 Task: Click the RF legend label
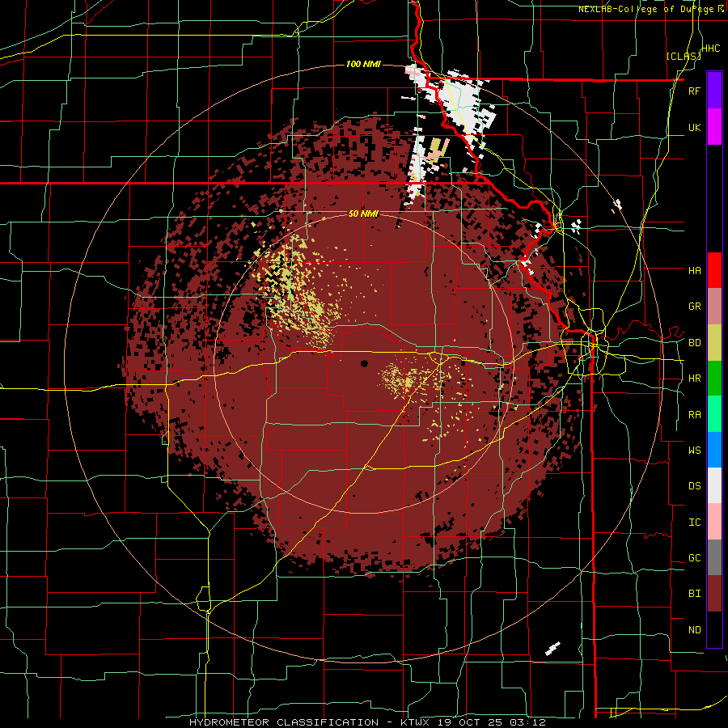[x=694, y=91]
